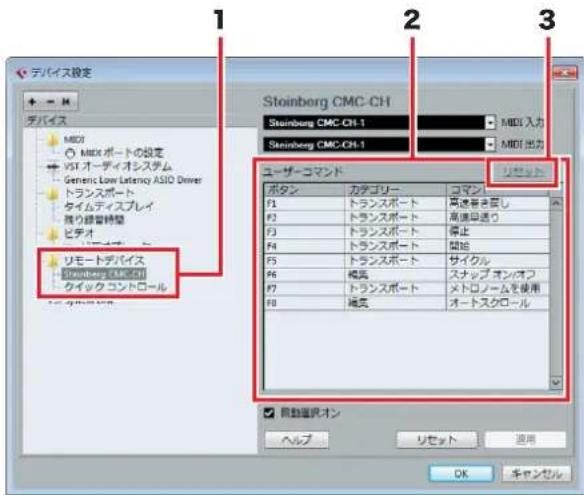Click the plus add device button
The width and height of the screenshot is (584, 495).
tap(33, 101)
